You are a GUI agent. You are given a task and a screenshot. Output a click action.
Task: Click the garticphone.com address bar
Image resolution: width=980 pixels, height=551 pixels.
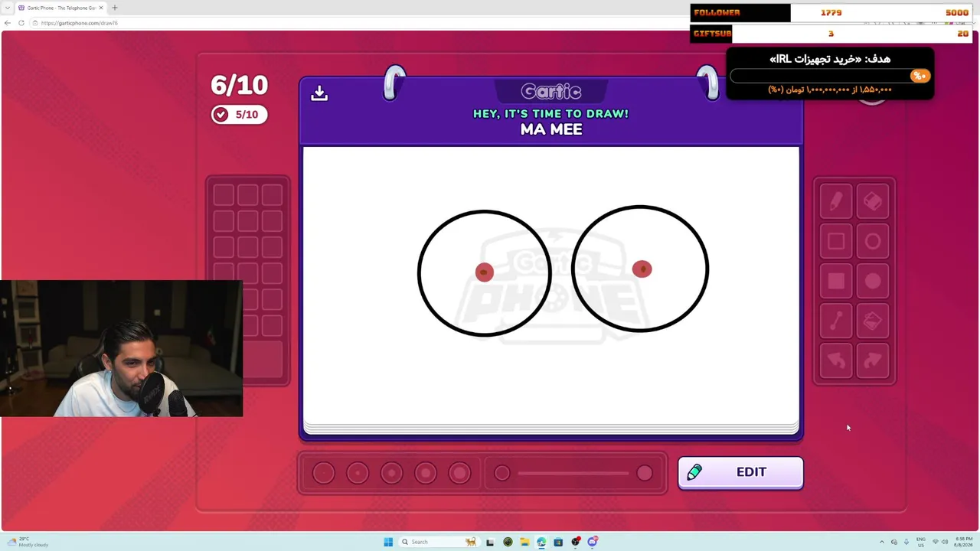click(360, 23)
